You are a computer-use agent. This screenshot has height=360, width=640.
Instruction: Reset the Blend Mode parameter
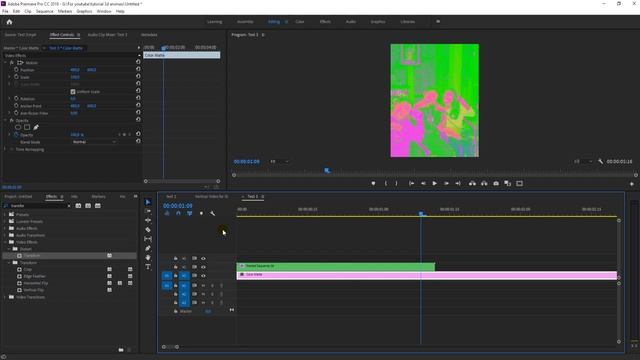point(138,141)
